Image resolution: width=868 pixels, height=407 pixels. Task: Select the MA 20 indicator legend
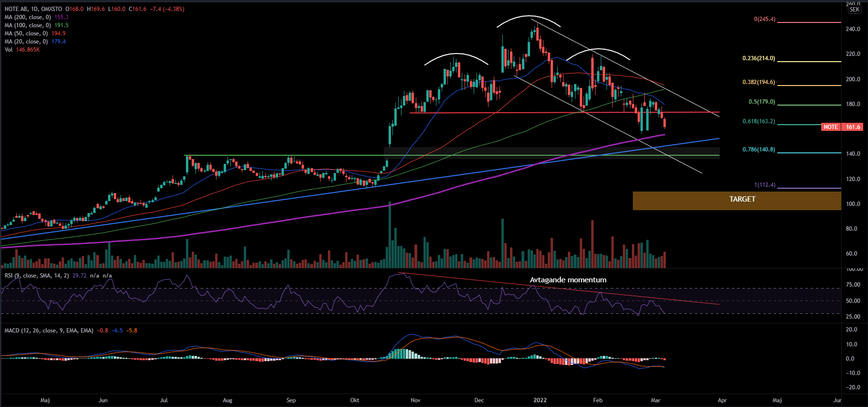click(x=26, y=42)
